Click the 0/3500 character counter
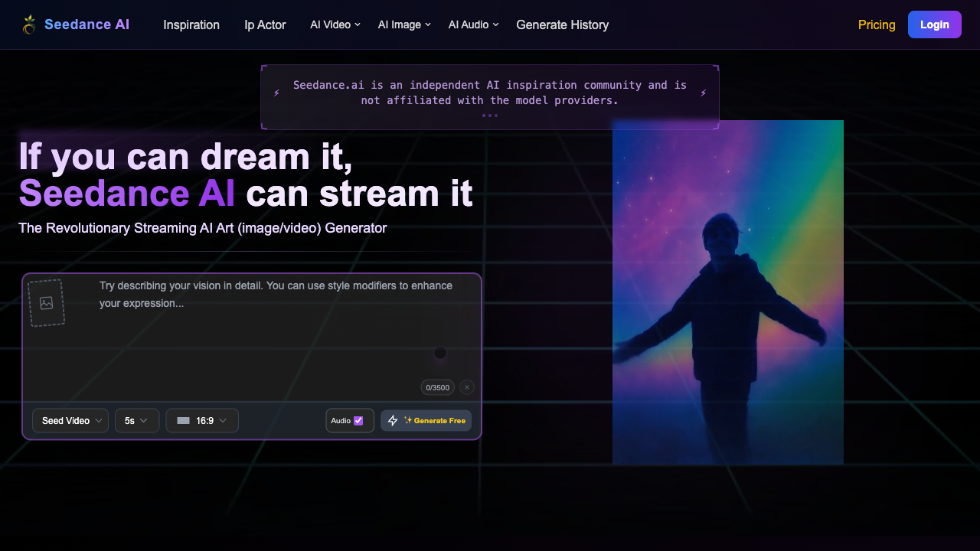The height and width of the screenshot is (551, 980). [438, 387]
